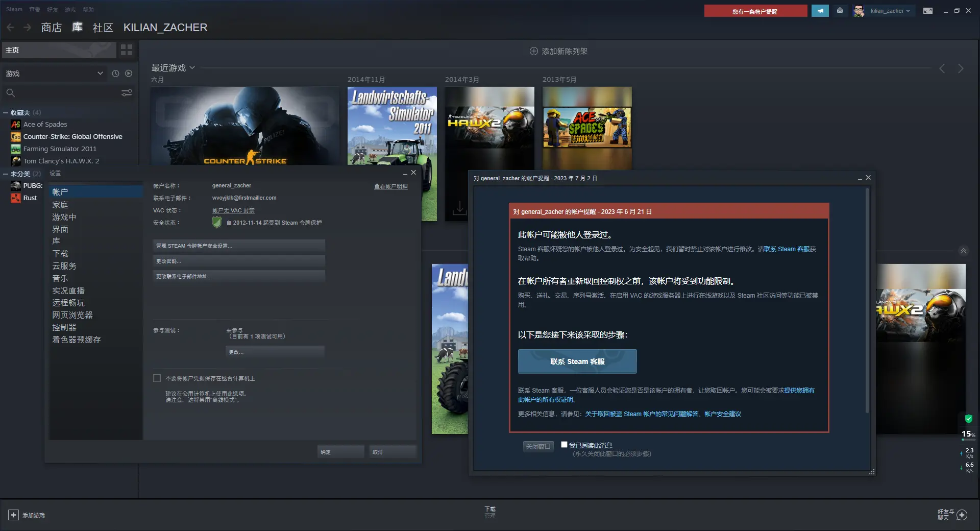The width and height of the screenshot is (980, 531).
Task: Click the library search input field
Action: [x=68, y=93]
